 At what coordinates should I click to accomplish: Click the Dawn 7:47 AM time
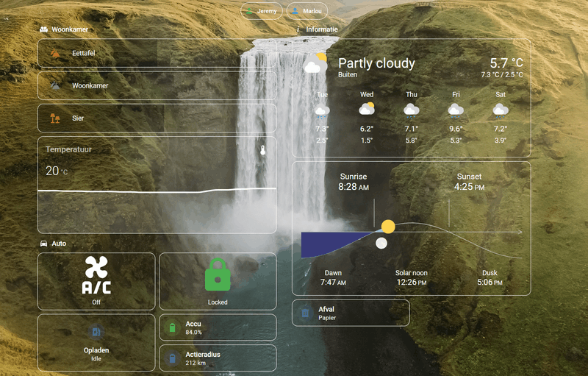(333, 283)
